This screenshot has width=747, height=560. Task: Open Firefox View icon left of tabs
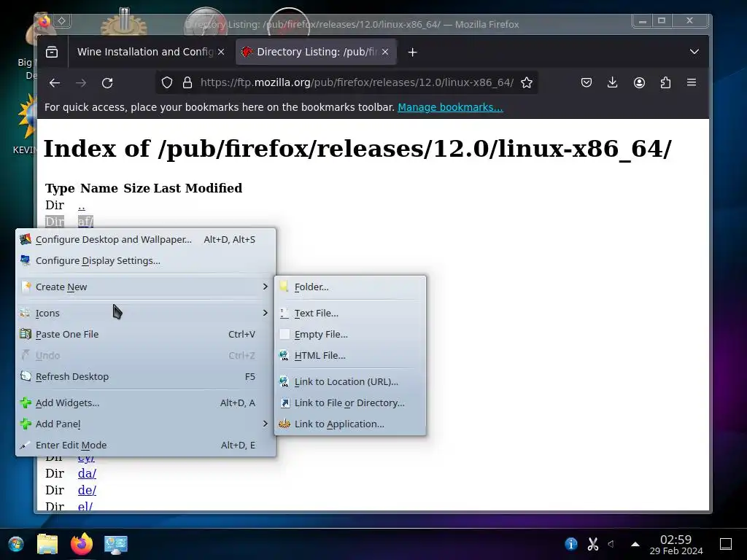coord(52,52)
